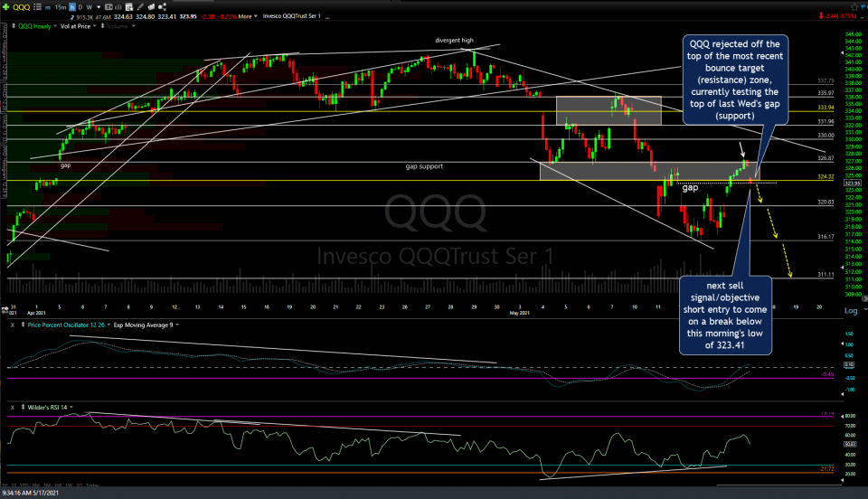Click reorder arrows for Price Percent Oscillator
The image size is (868, 499).
[23, 325]
